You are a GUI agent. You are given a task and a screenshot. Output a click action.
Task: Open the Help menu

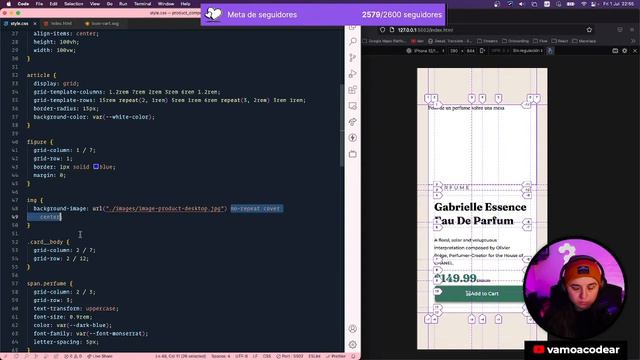click(185, 4)
